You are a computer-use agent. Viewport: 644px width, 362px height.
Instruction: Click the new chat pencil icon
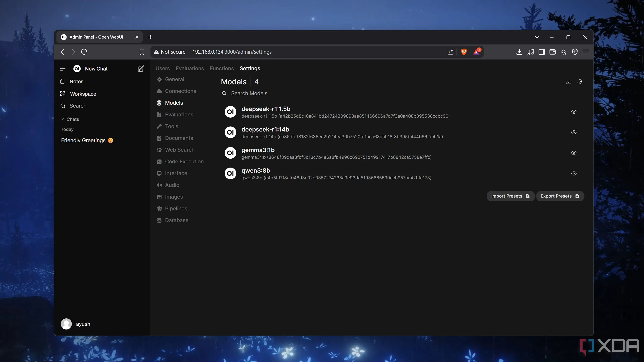[141, 69]
